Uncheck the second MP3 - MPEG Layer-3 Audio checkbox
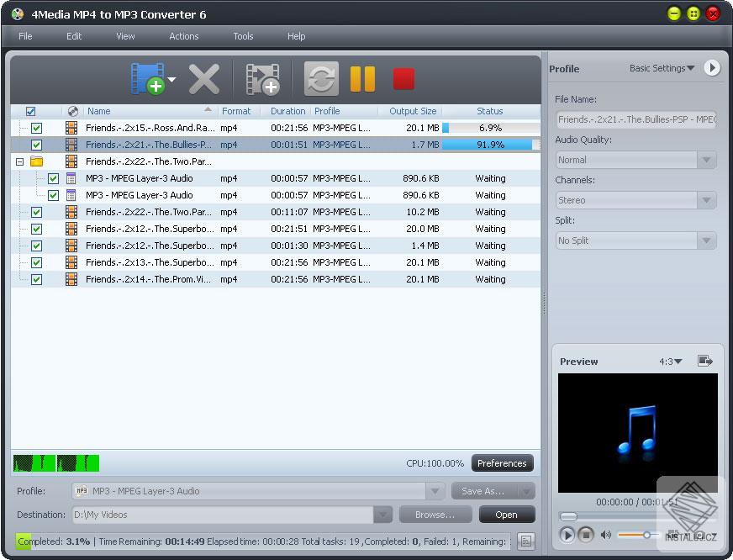This screenshot has width=733, height=560. click(x=53, y=195)
